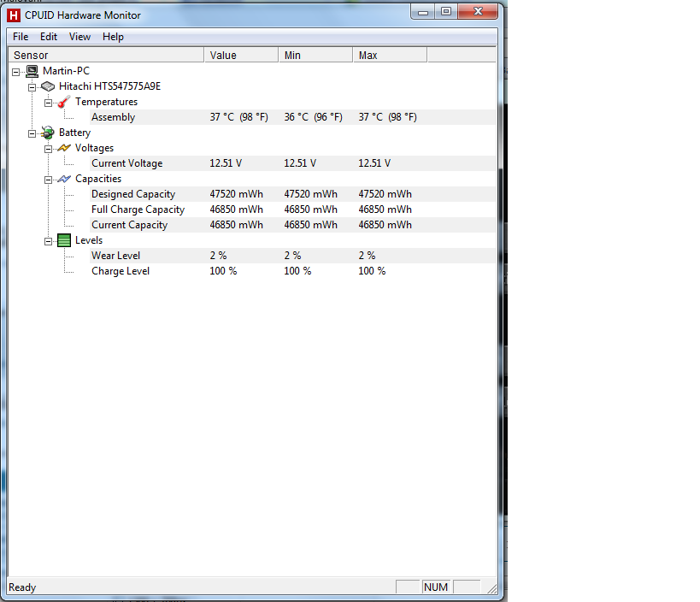The height and width of the screenshot is (602, 700).
Task: Select the Battery label
Action: [74, 133]
